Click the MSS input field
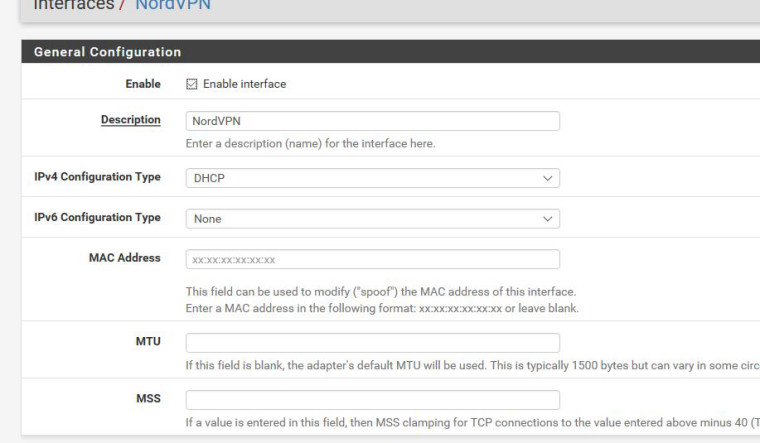 point(372,400)
